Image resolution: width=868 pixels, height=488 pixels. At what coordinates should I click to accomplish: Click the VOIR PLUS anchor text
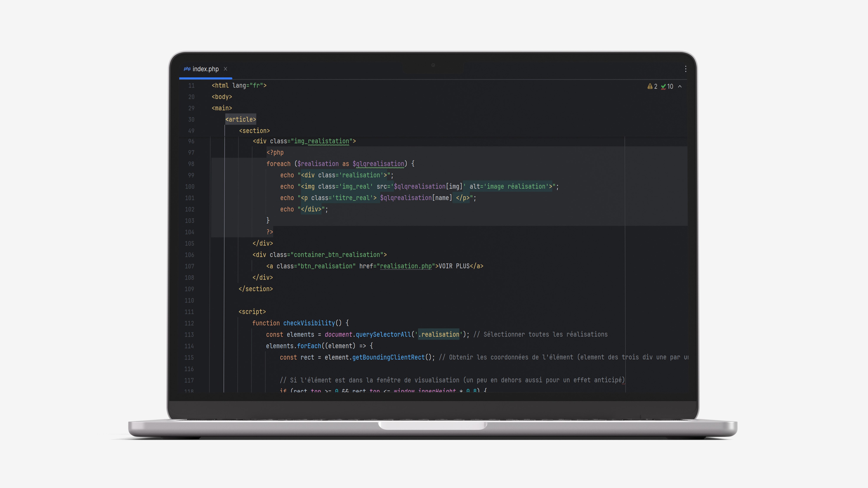click(x=454, y=266)
